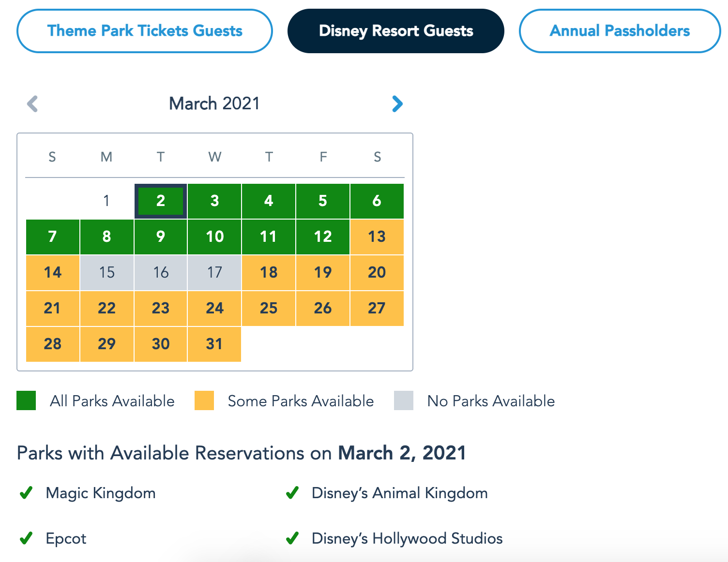Go to the previous month arrow

[x=32, y=104]
